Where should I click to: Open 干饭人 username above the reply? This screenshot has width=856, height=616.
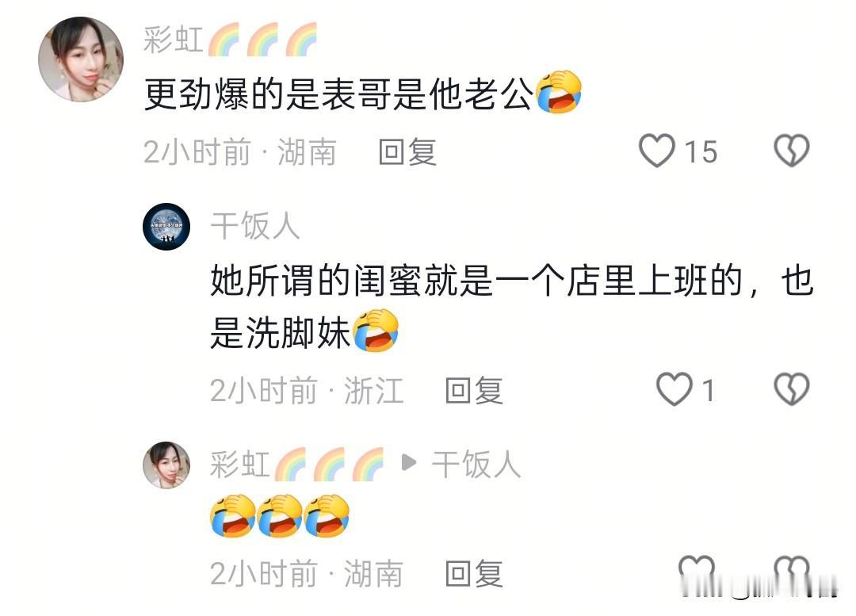[255, 225]
